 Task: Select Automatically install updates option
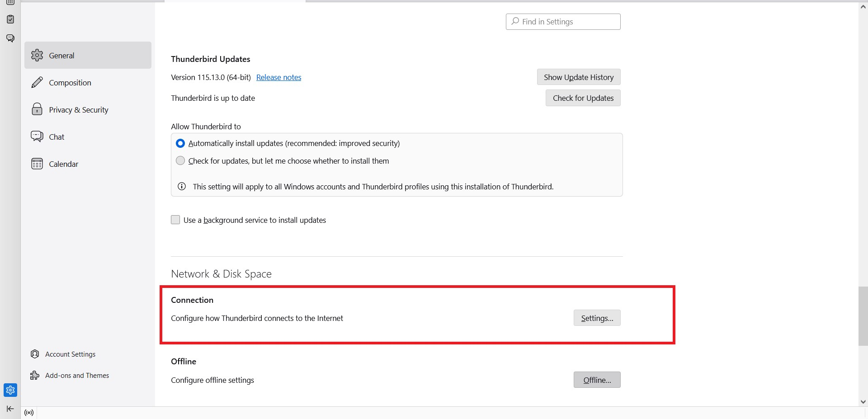[180, 143]
